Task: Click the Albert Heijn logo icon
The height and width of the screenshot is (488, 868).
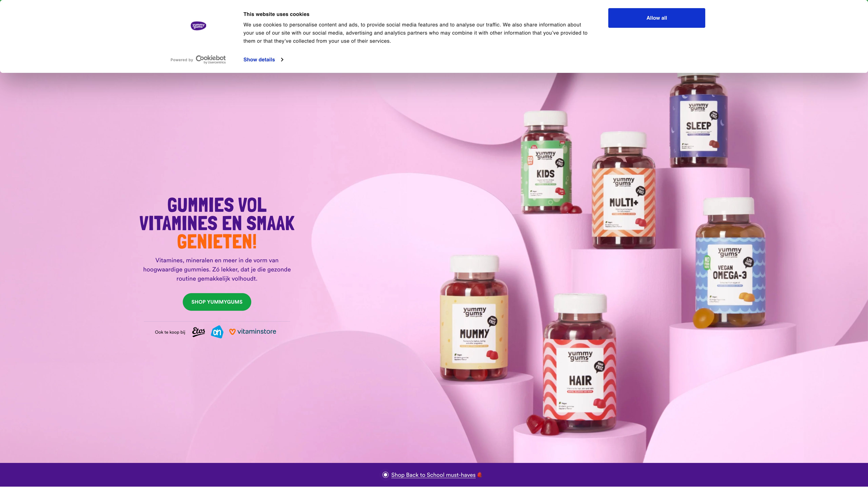Action: point(217,332)
